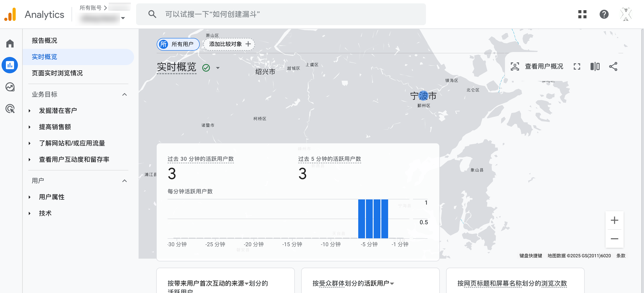This screenshot has width=644, height=293.
Task: Expand 技术 tree item
Action: pos(29,213)
